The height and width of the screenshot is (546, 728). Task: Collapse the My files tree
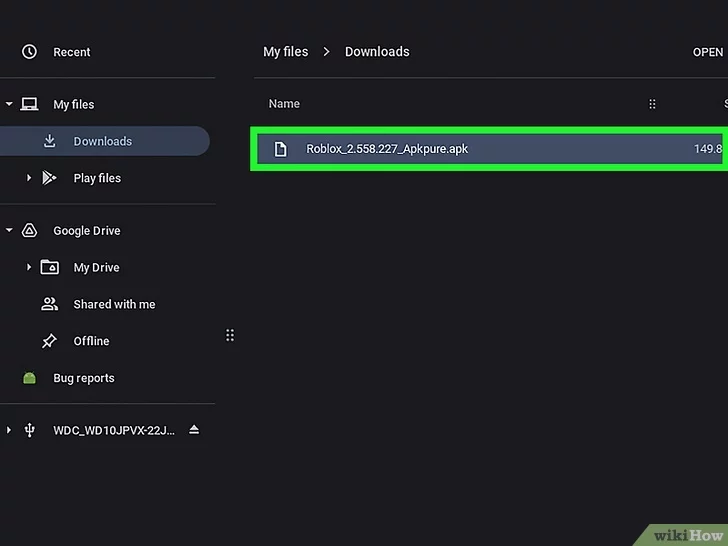9,104
